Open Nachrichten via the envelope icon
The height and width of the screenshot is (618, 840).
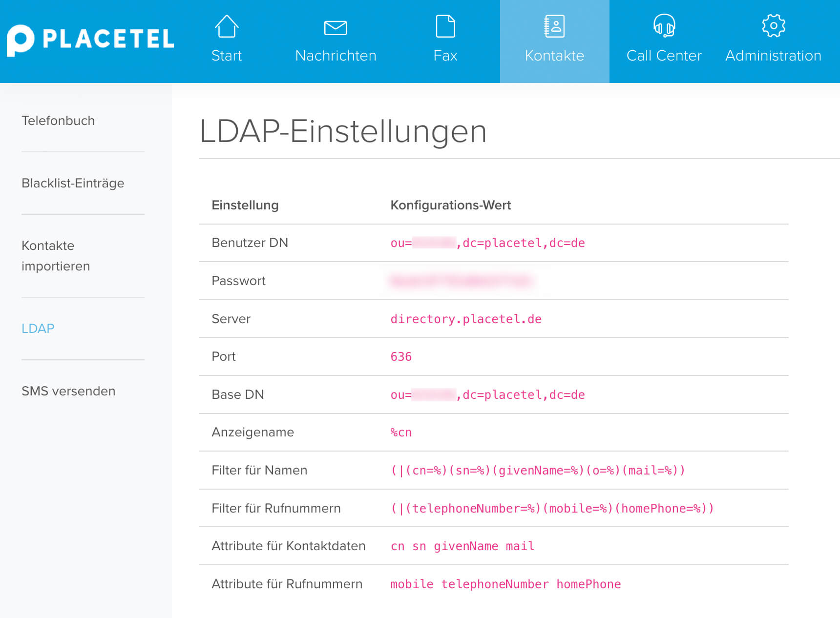click(335, 28)
